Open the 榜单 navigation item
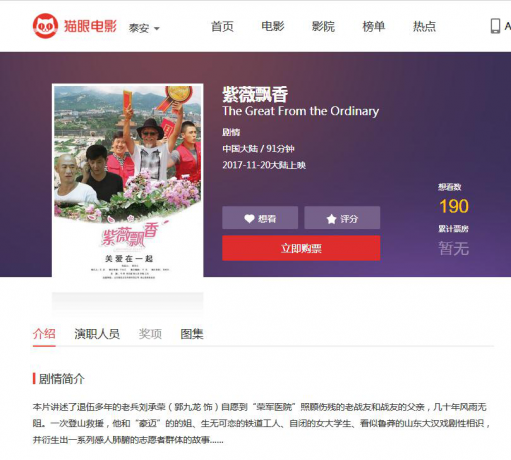Image resolution: width=511 pixels, height=460 pixels. tap(374, 26)
